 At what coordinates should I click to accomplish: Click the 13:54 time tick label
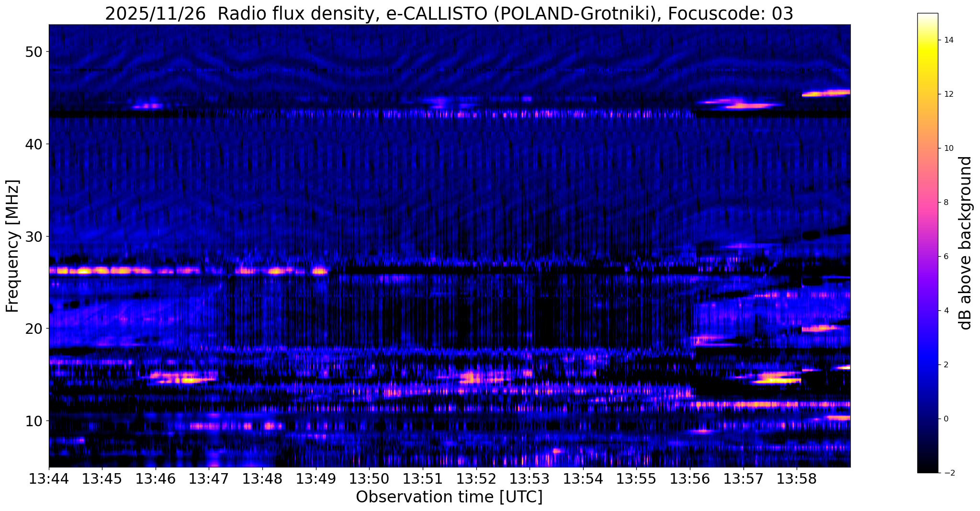point(583,478)
